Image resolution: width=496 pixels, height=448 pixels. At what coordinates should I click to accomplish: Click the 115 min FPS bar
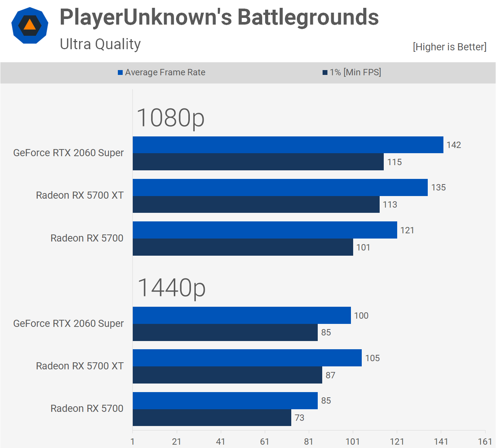[x=258, y=162]
